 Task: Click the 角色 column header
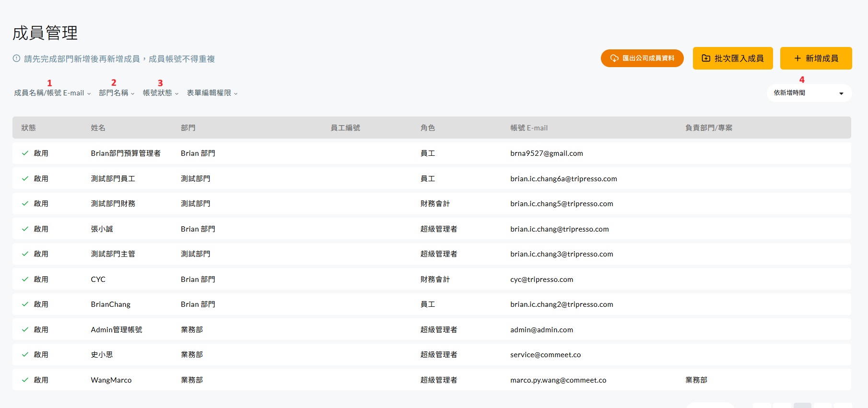pyautogui.click(x=428, y=128)
